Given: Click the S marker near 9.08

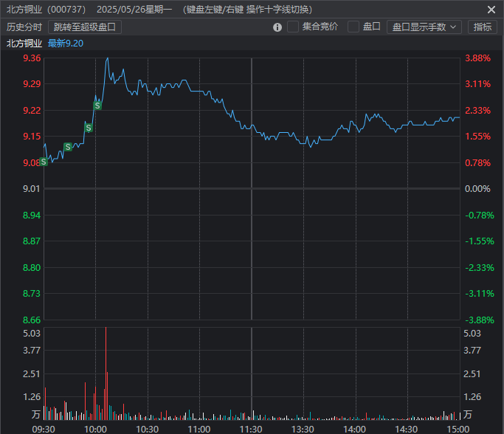Looking at the screenshot, I should 44,162.
